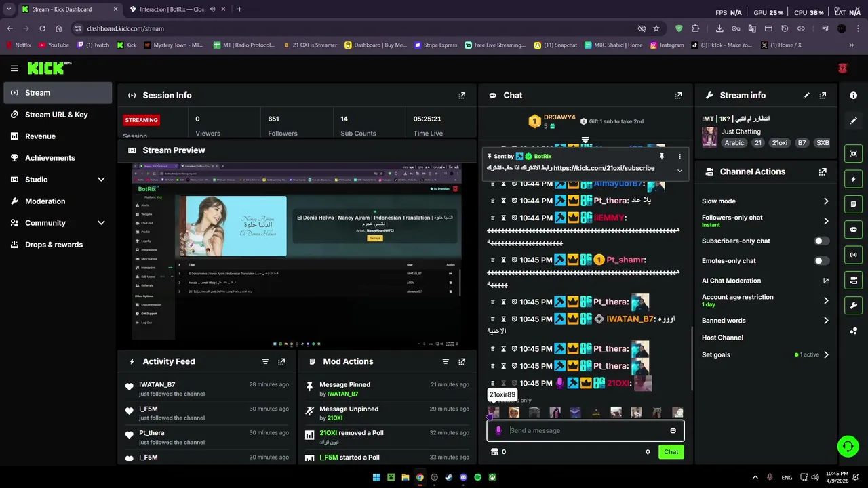Toggle the chat bubble icon in right toolbar

pyautogui.click(x=853, y=230)
